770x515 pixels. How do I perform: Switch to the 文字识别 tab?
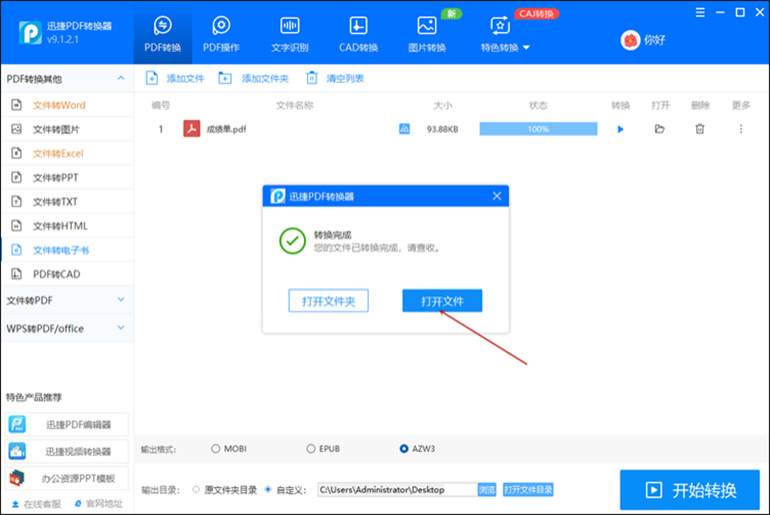pos(290,33)
